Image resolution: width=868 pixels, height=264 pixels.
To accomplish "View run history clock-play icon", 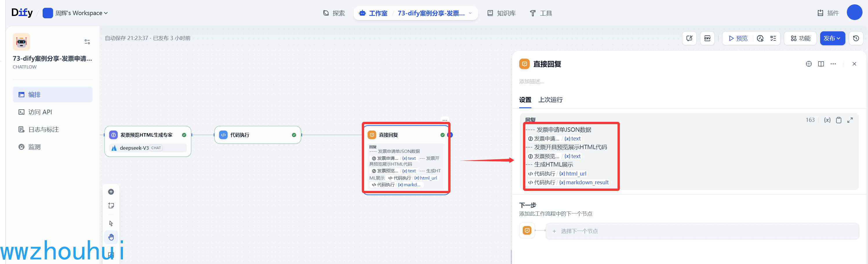I will 760,38.
